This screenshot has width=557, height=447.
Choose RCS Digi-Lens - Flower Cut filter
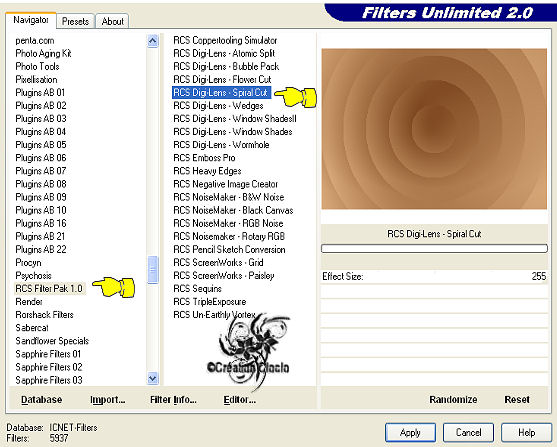[x=222, y=80]
